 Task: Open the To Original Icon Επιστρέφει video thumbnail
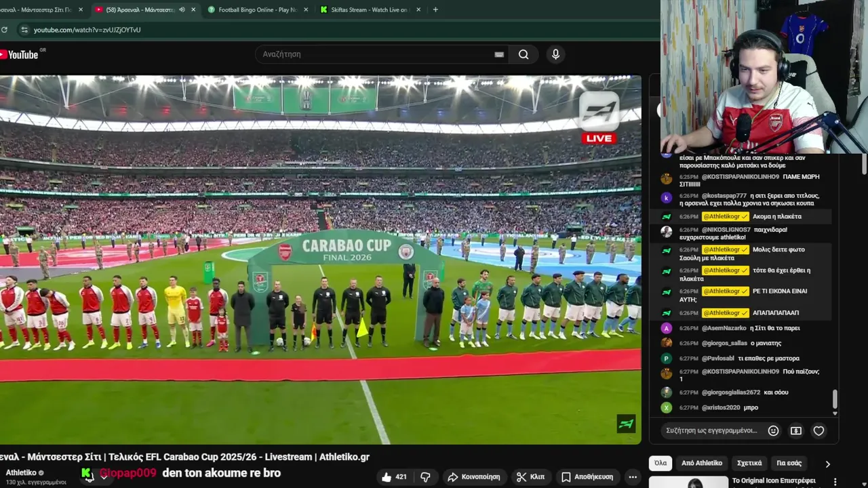[x=688, y=483]
